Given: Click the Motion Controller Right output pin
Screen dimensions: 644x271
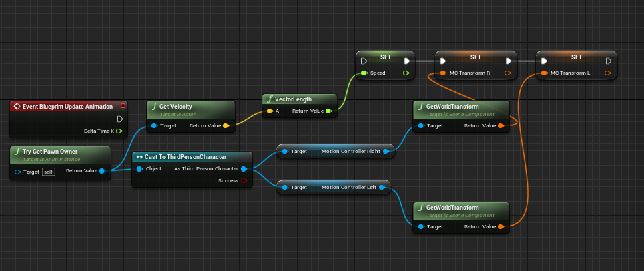Looking at the screenshot, I should point(386,152).
